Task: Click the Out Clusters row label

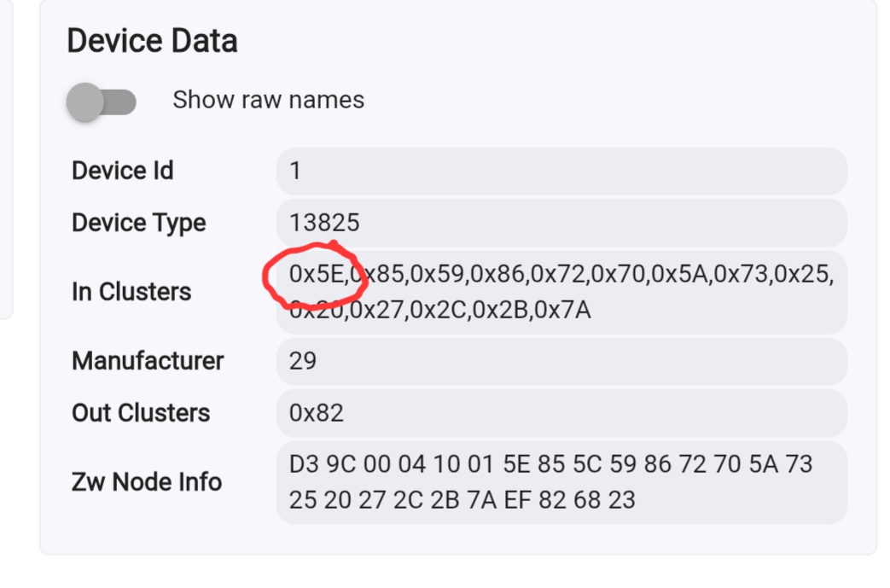Action: coord(141,414)
